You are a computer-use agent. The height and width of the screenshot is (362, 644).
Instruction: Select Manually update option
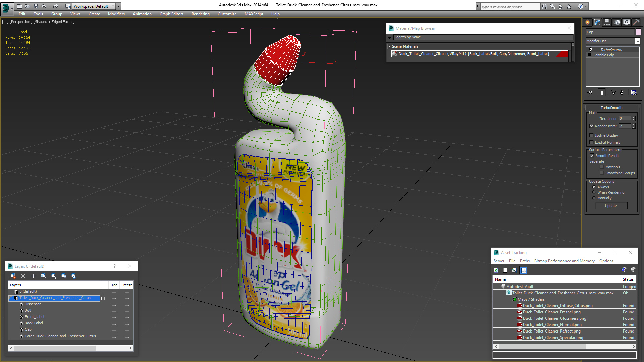point(594,198)
